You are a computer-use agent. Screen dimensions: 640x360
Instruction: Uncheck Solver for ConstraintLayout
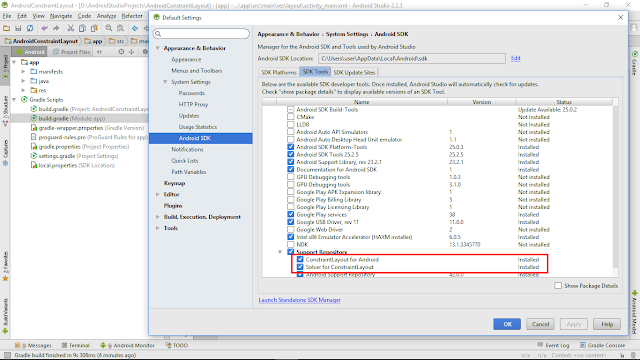click(x=300, y=267)
